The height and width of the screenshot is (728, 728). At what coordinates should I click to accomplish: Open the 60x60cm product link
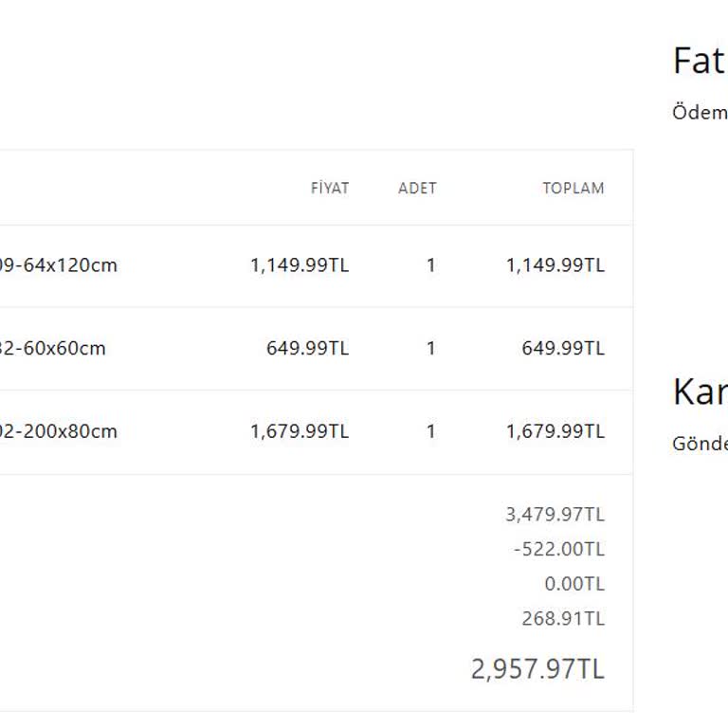pos(53,348)
